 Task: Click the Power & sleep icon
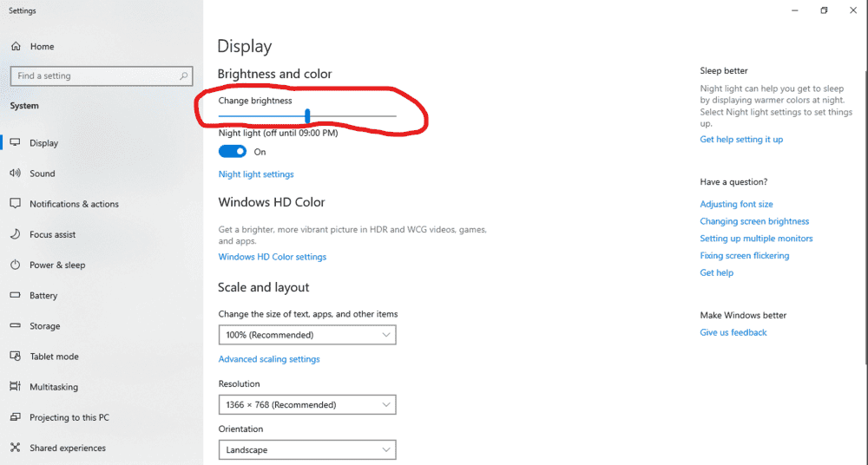tap(15, 265)
